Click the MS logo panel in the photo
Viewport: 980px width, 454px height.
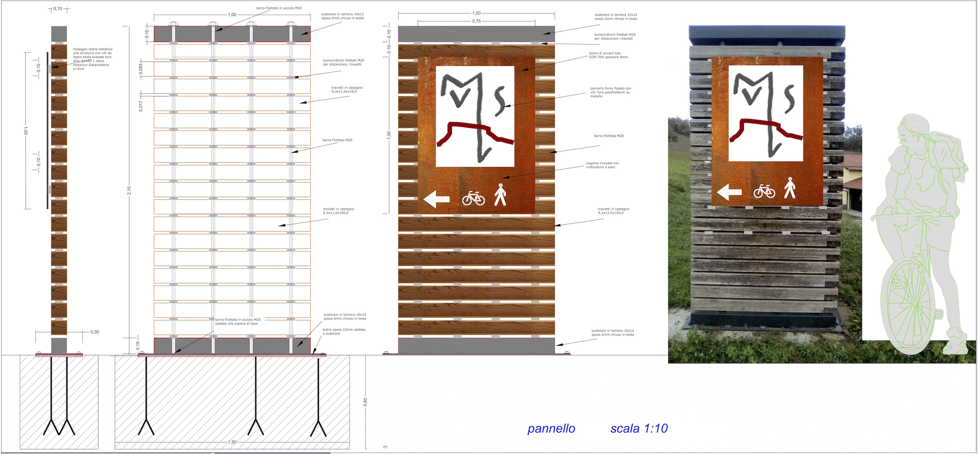pyautogui.click(x=765, y=113)
